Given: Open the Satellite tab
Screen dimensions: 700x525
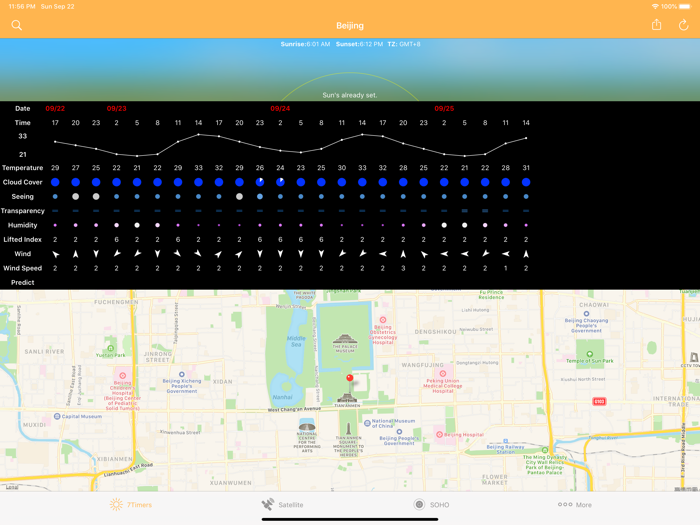Looking at the screenshot, I should coord(282,504).
